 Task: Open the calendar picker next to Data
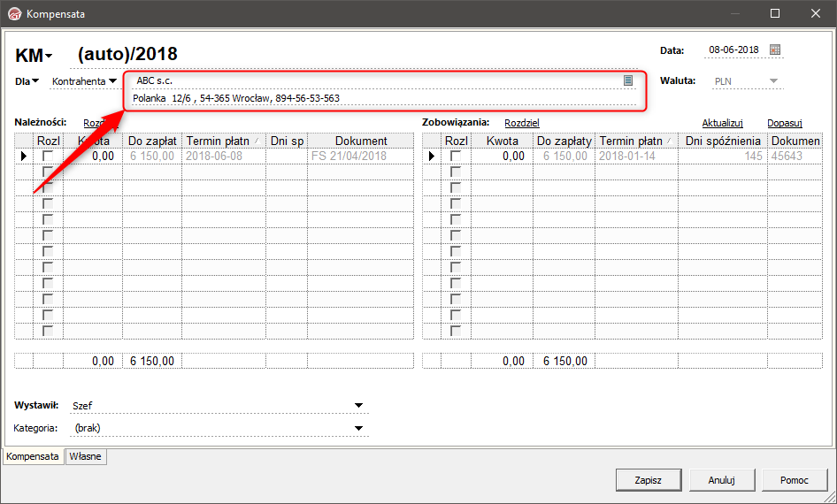775,50
